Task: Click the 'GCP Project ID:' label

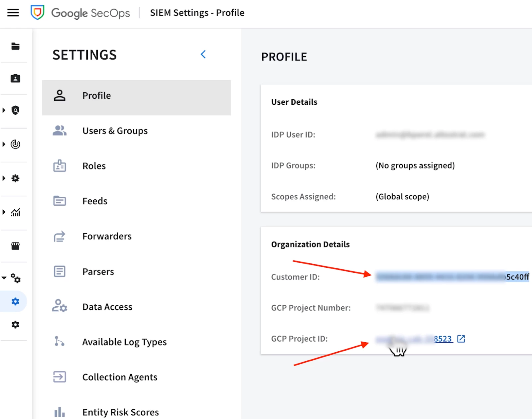Action: click(299, 339)
